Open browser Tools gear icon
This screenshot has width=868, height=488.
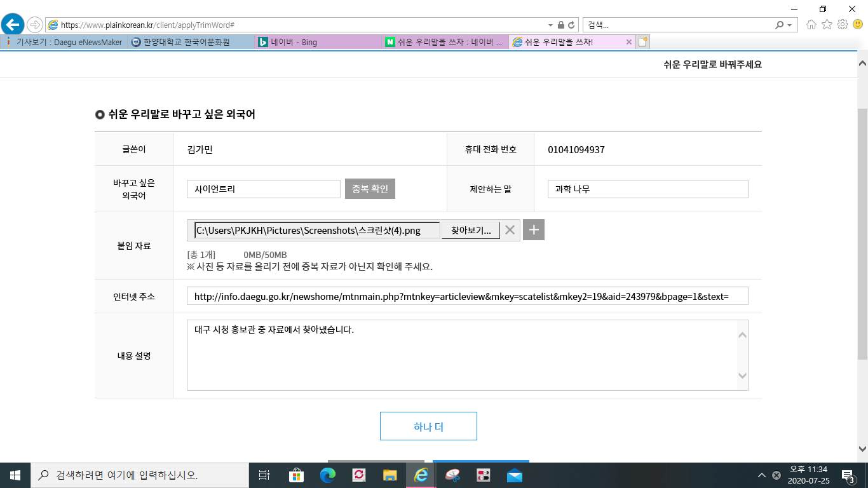click(843, 25)
